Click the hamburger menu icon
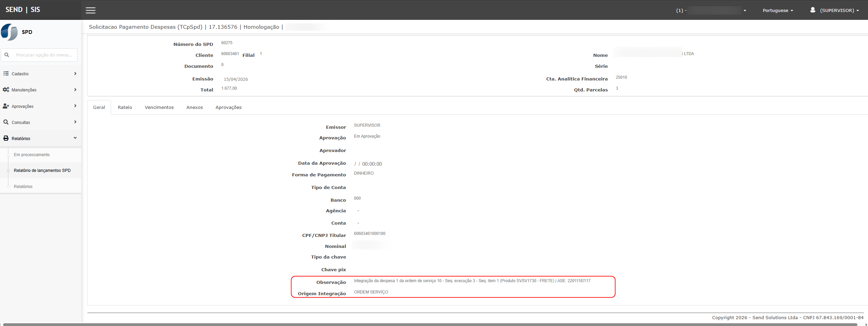 point(91,10)
